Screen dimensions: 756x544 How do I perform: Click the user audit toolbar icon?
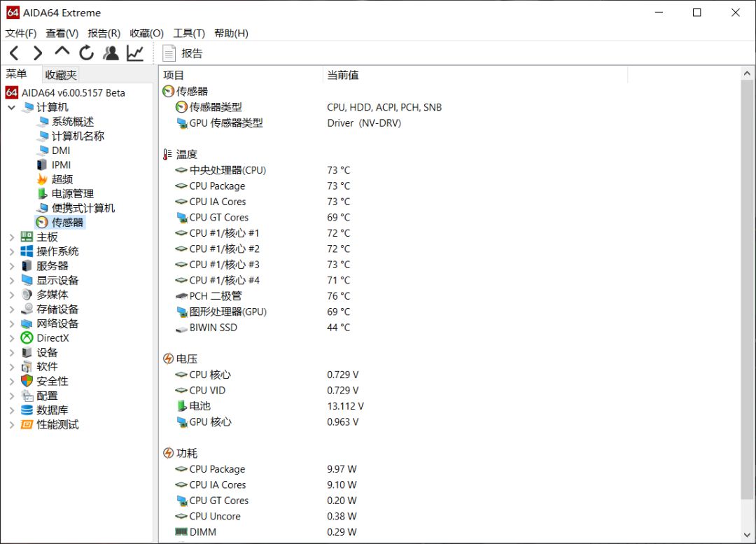[109, 53]
